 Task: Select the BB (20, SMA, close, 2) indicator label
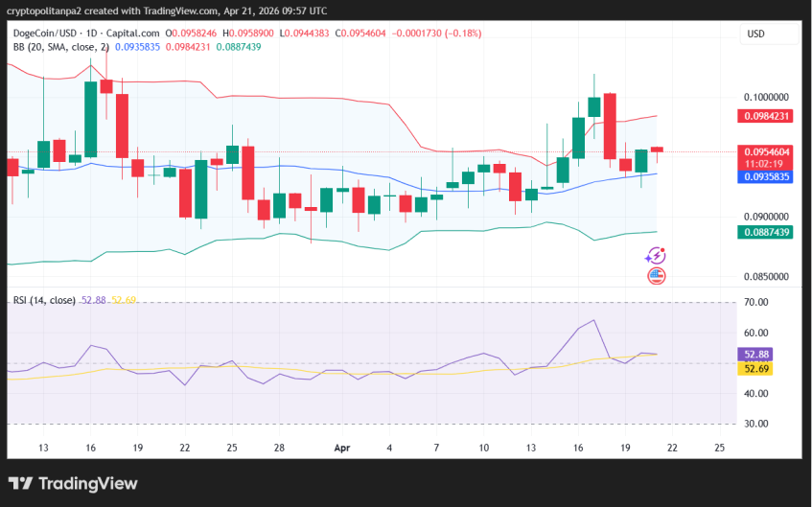60,46
